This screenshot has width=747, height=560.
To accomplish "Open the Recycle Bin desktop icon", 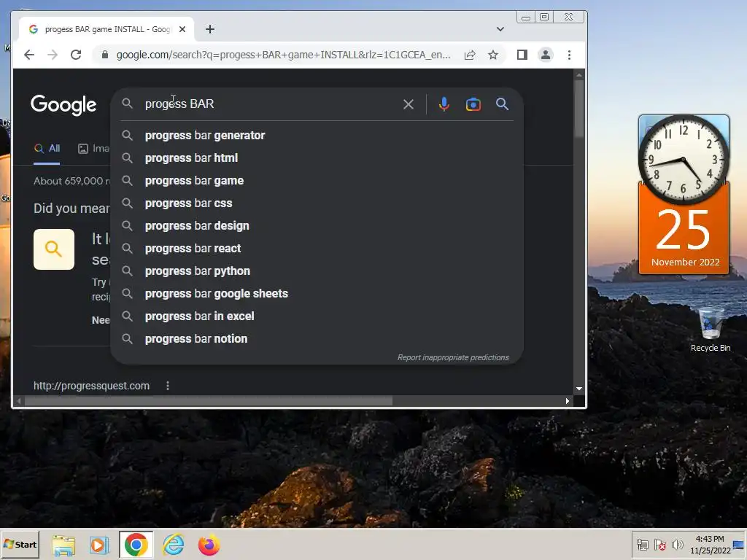I will (x=711, y=330).
